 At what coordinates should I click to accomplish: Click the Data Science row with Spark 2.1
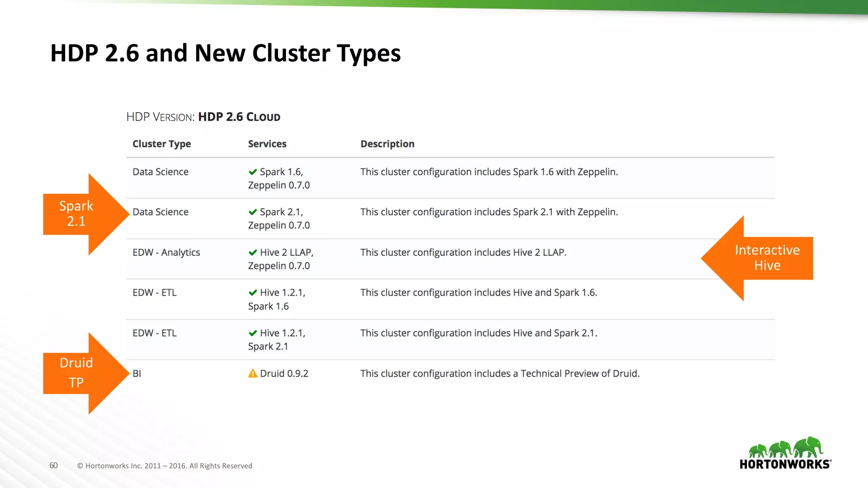(x=451, y=219)
